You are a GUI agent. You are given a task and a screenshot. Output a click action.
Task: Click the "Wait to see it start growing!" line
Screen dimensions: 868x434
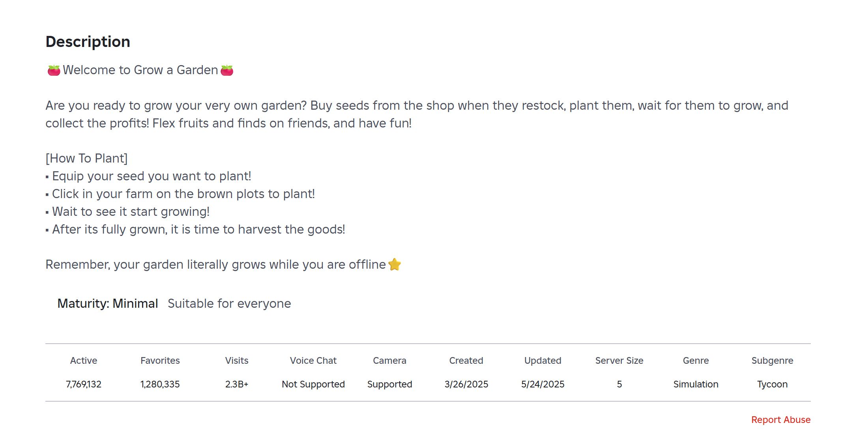coord(131,211)
